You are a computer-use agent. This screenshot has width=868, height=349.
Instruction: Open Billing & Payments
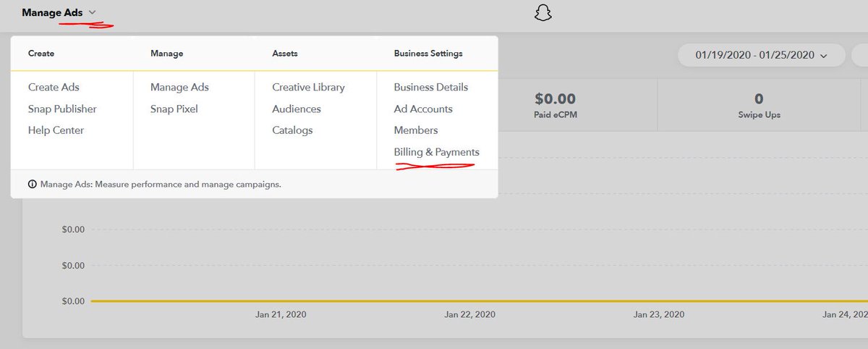(436, 152)
